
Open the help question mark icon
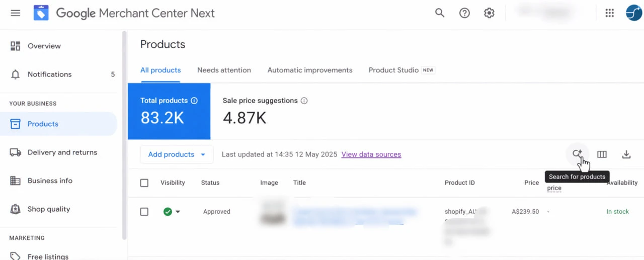(464, 13)
